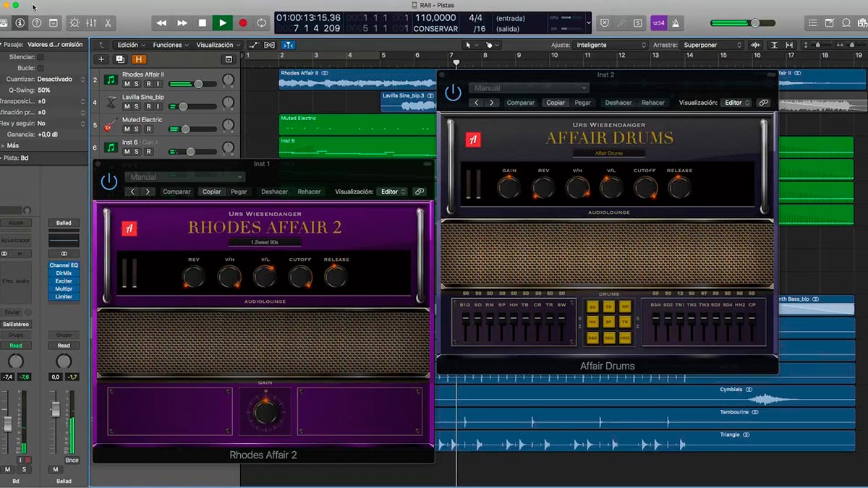The height and width of the screenshot is (488, 868).
Task: Click Rehacer in Inst 1 plugin window
Action: tap(309, 192)
